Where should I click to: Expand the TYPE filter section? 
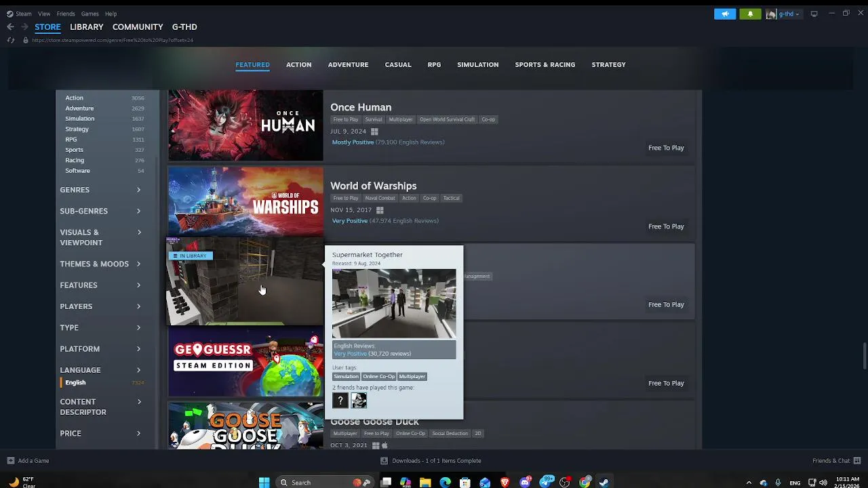click(100, 327)
